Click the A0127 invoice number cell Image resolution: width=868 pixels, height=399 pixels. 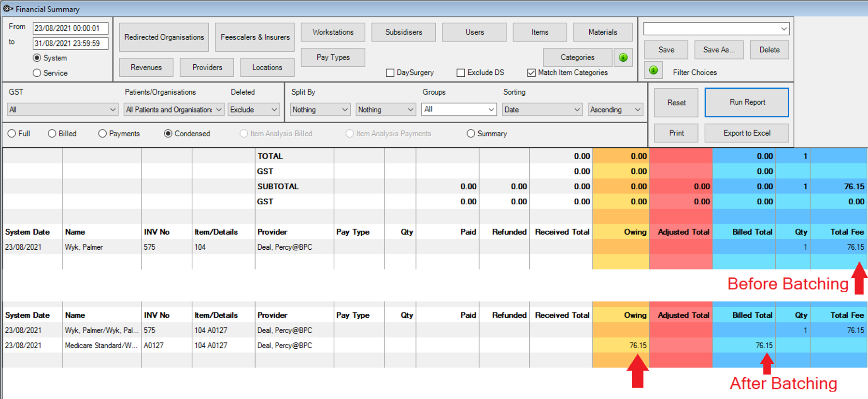click(x=167, y=345)
